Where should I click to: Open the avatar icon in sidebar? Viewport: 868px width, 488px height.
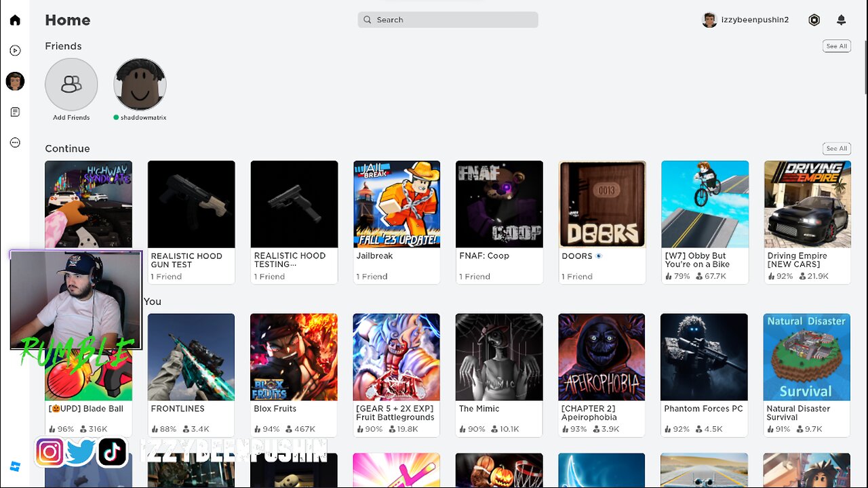pyautogui.click(x=15, y=81)
